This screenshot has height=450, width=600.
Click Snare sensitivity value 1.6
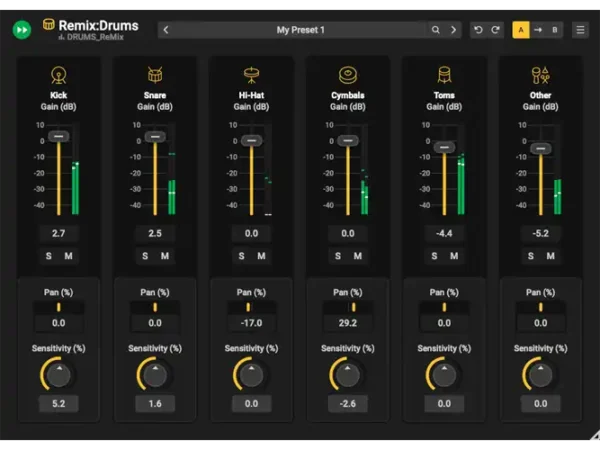155,404
